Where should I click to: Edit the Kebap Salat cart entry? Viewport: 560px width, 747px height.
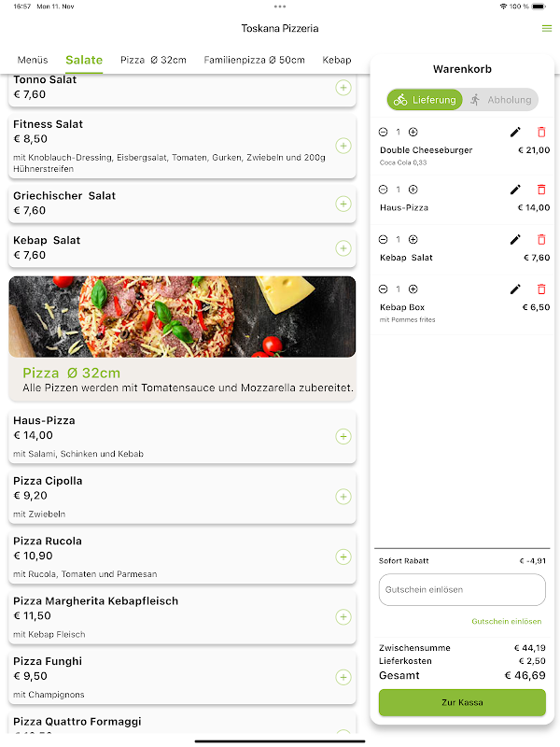515,239
